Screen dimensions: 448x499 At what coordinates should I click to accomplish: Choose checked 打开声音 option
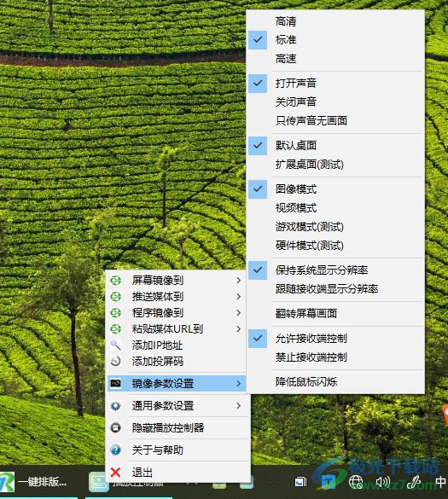335,84
